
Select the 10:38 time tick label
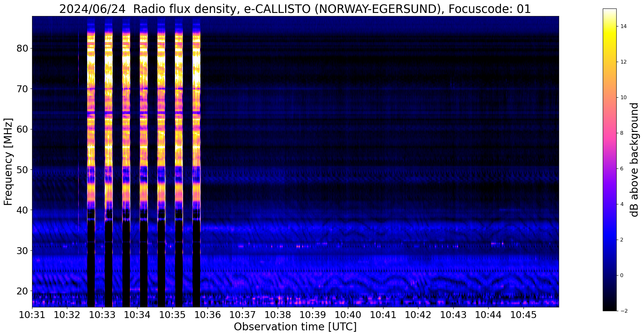[278, 315]
